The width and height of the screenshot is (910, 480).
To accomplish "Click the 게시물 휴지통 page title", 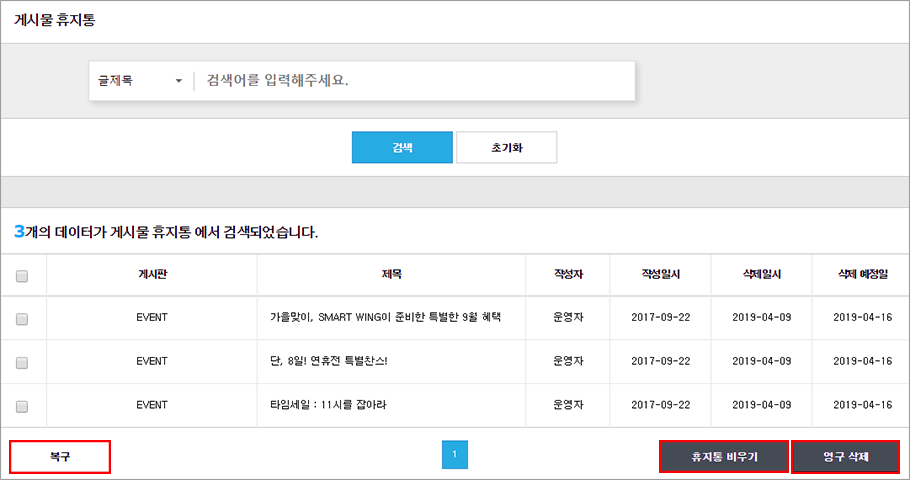I will pos(55,20).
